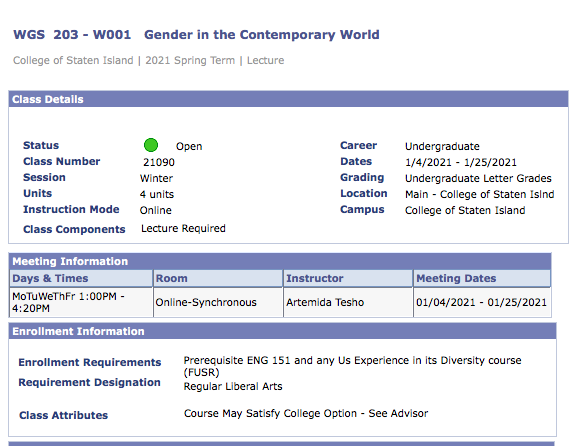Click 'College of Staten Island | 2021 Spring Term | Lecture' subtitle
This screenshot has width=573, height=446.
coord(148,60)
